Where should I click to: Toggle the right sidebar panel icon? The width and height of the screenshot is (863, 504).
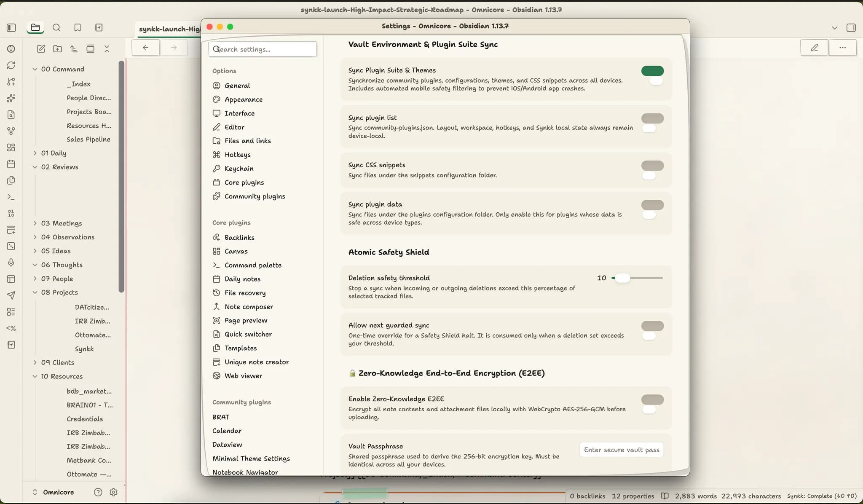click(851, 28)
